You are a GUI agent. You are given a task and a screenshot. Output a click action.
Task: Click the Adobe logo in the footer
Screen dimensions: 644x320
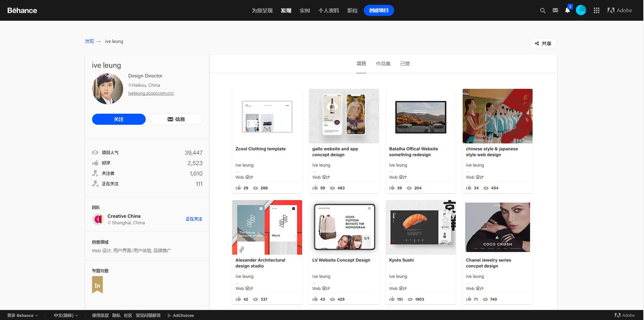tap(625, 315)
